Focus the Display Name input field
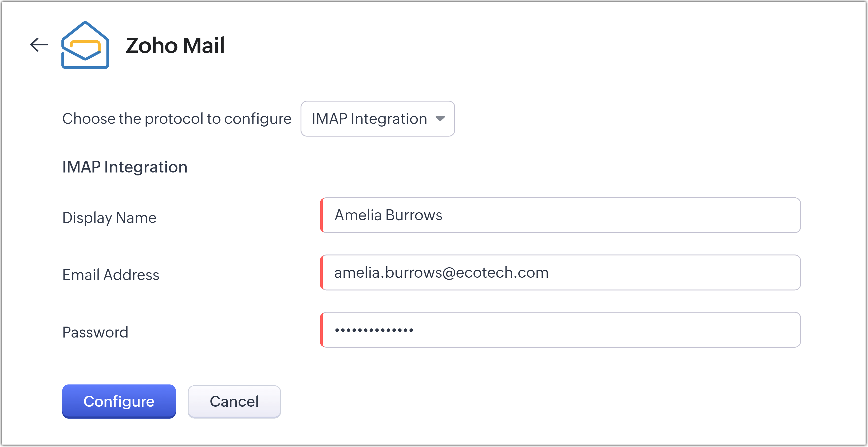This screenshot has height=447, width=868. pos(561,215)
